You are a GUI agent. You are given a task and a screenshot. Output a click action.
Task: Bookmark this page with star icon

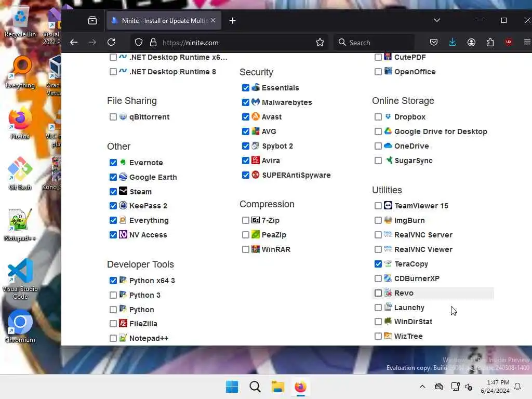tap(320, 43)
